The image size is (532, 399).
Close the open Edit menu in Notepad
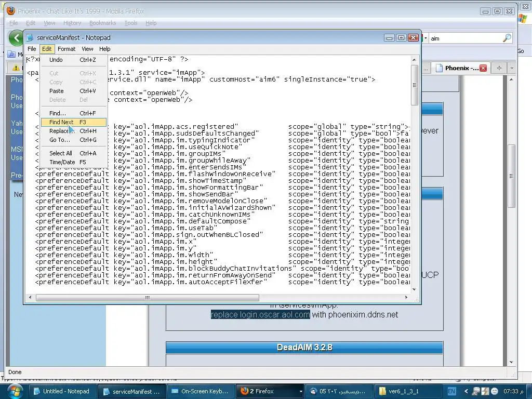click(47, 49)
